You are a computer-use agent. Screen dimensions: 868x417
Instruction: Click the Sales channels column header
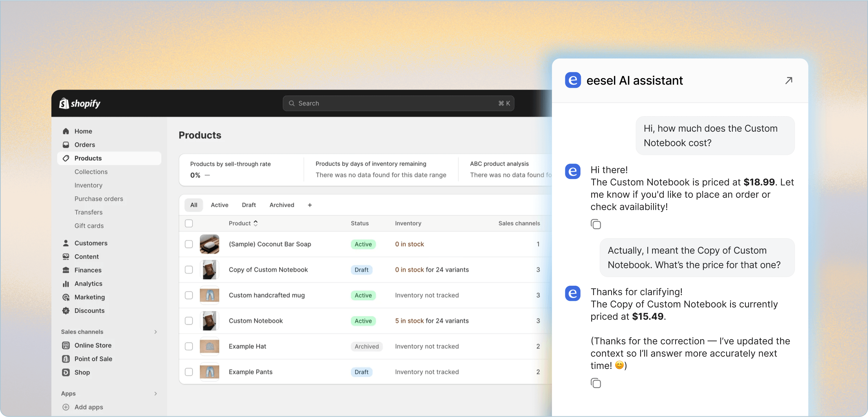tap(519, 224)
